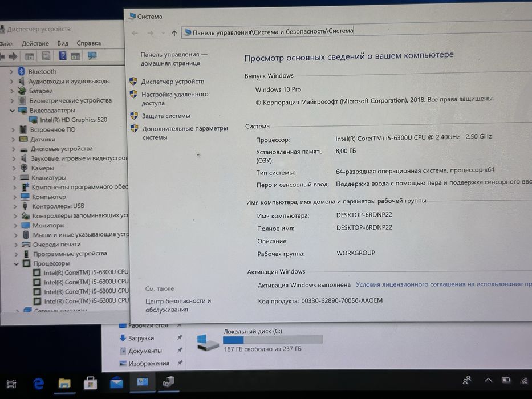Open the Mail app from the taskbar
This screenshot has height=399, width=532.
(116, 382)
